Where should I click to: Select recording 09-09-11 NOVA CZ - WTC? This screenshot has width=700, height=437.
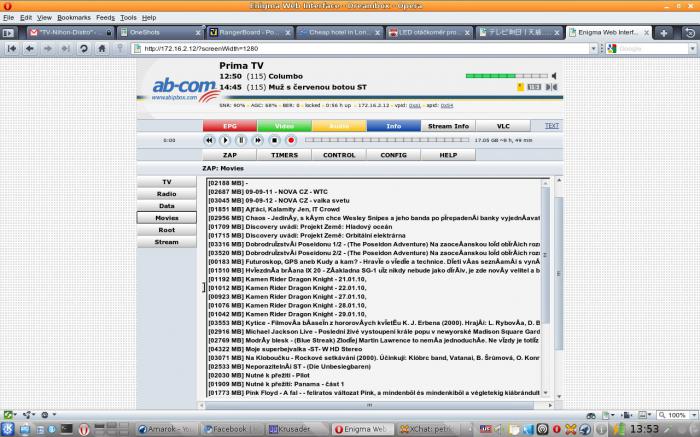374,191
